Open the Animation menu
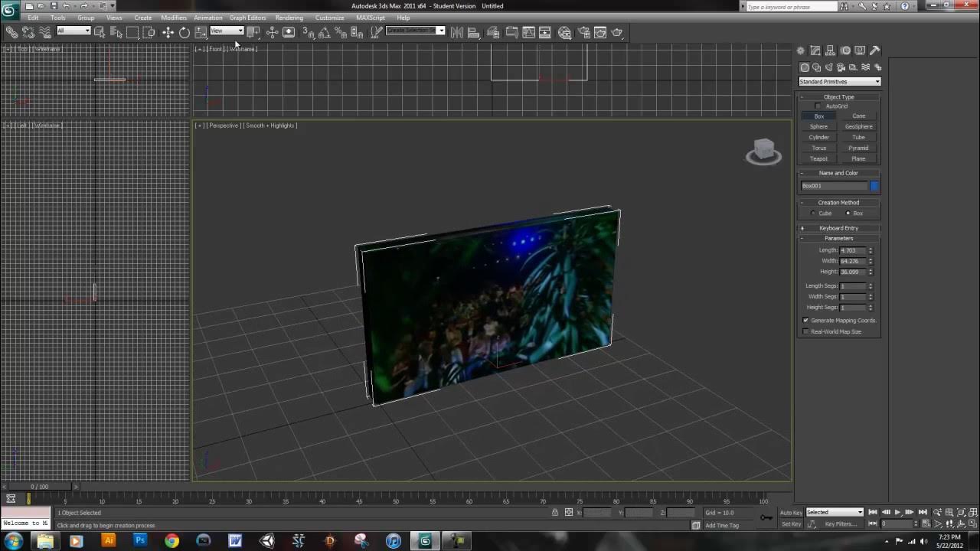This screenshot has height=551, width=980. [208, 18]
